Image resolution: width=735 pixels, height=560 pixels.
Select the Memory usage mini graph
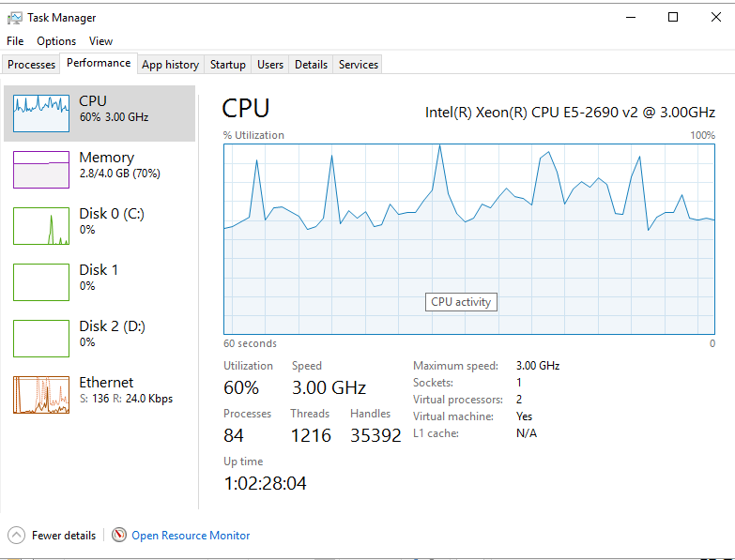(40, 170)
